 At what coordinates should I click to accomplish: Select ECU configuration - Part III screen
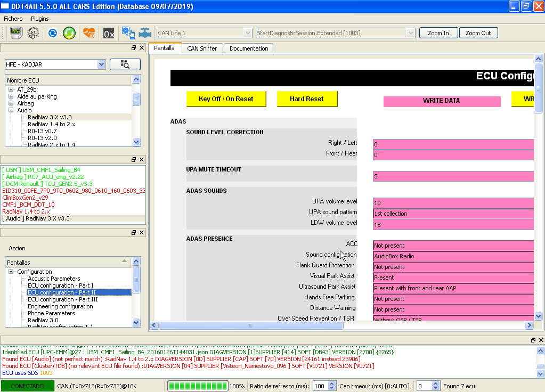click(x=62, y=299)
